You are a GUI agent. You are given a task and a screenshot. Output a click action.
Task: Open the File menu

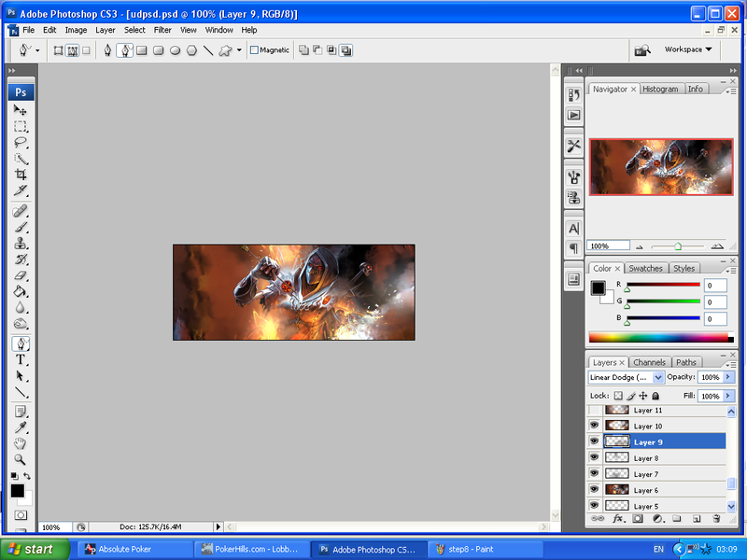click(29, 30)
